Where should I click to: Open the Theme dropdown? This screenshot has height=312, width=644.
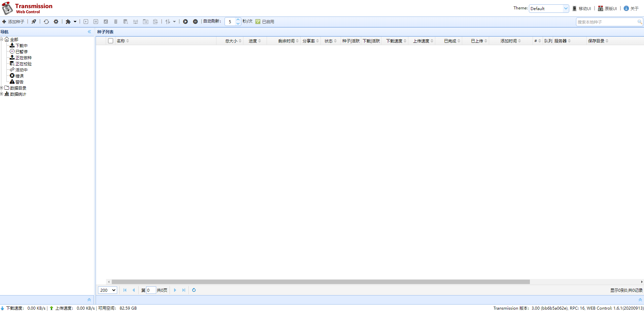click(549, 8)
